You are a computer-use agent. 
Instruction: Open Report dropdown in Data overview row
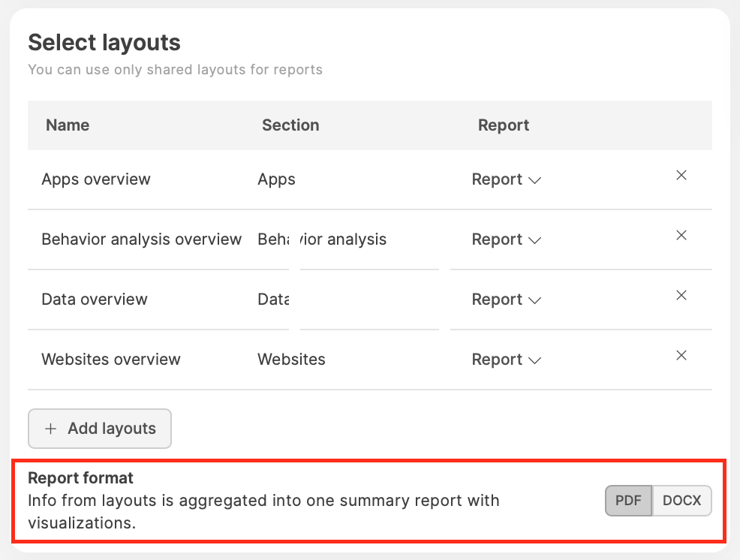point(507,300)
